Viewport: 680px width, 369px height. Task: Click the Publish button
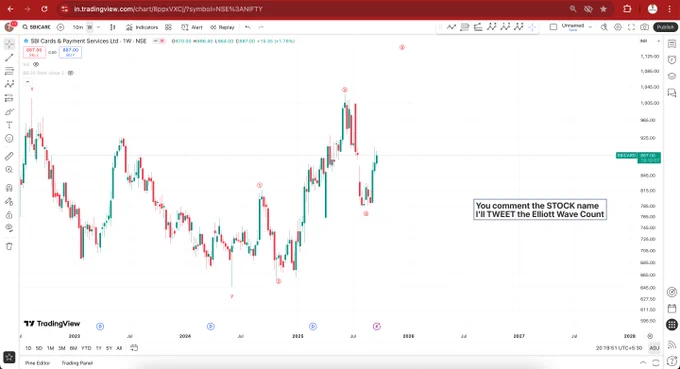[x=665, y=27]
